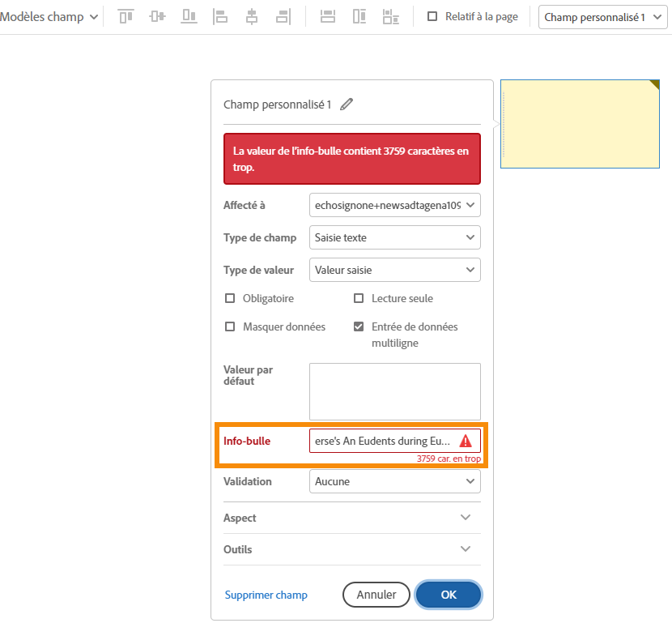The image size is (672, 623).
Task: Match height of selected fields
Action: point(359,17)
